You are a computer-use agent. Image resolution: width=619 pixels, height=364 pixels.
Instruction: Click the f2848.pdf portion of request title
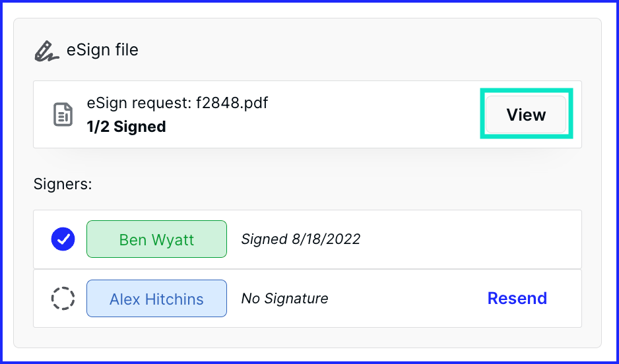tap(232, 103)
